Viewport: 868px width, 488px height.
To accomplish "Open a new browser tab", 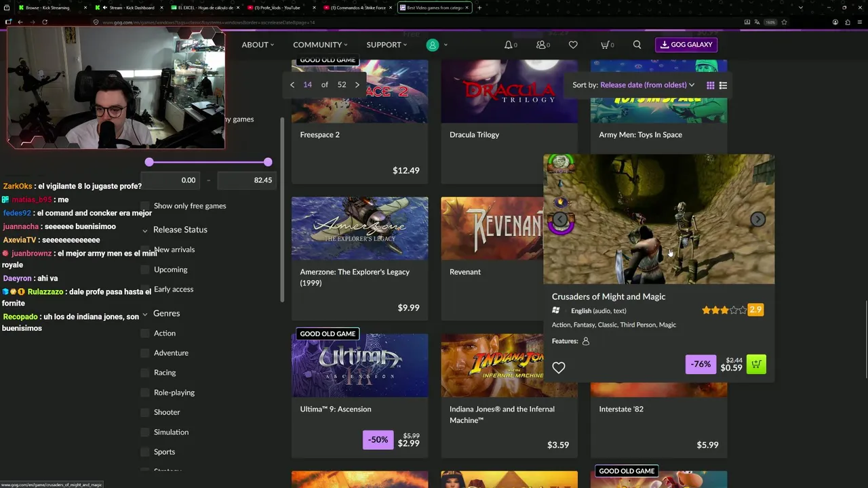I will click(479, 7).
